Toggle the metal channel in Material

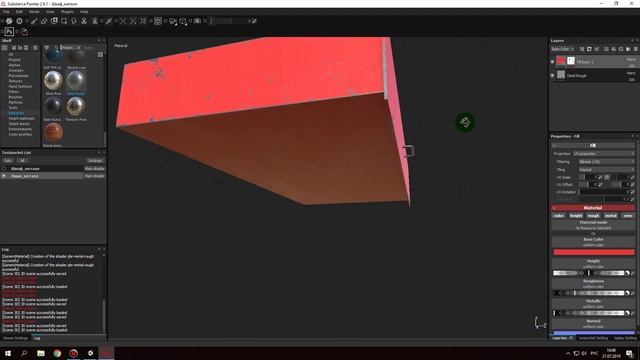click(611, 216)
